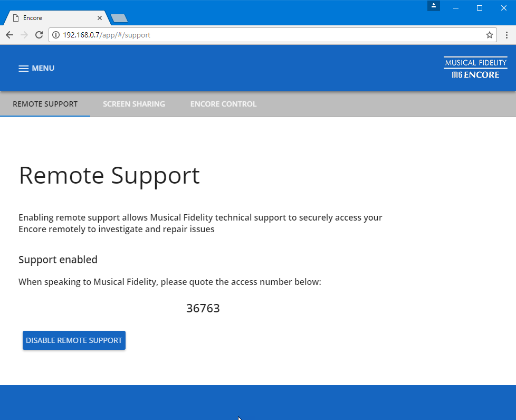Open Chrome three-dot menu
Viewport: 516px width, 420px height.
coord(507,35)
